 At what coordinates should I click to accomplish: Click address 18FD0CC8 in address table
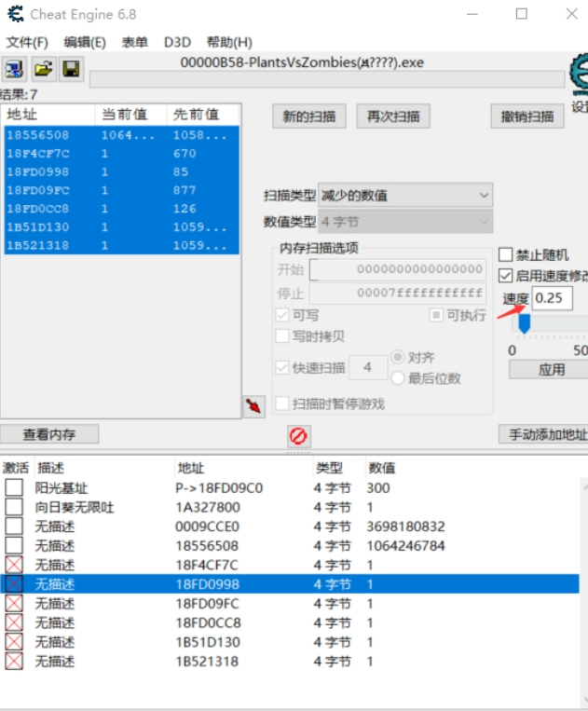pyautogui.click(x=208, y=623)
